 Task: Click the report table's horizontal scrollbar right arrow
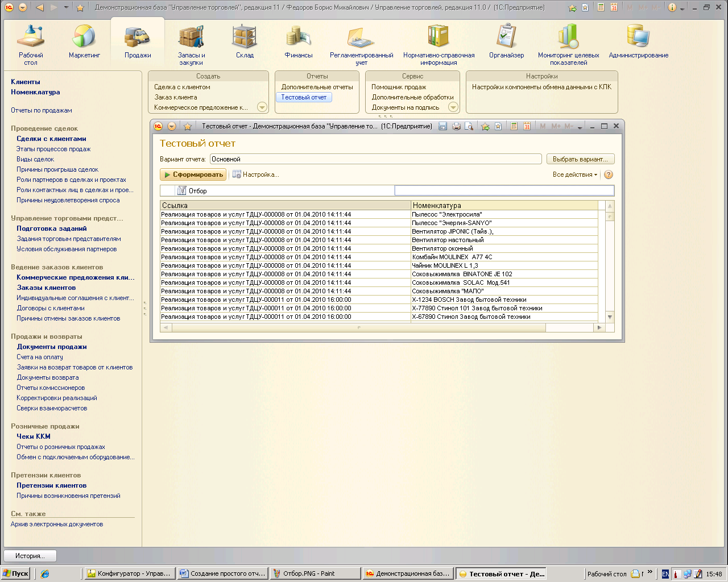[x=598, y=327]
